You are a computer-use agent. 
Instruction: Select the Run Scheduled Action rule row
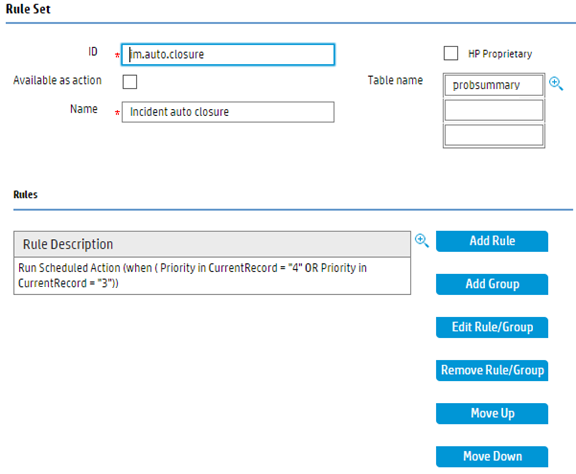pos(212,276)
